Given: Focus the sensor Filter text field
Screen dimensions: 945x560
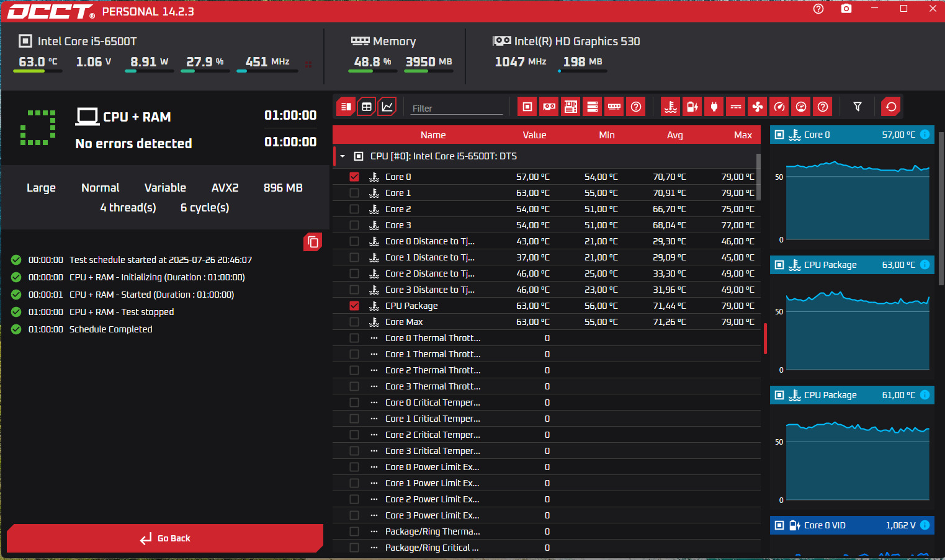Looking at the screenshot, I should point(457,108).
